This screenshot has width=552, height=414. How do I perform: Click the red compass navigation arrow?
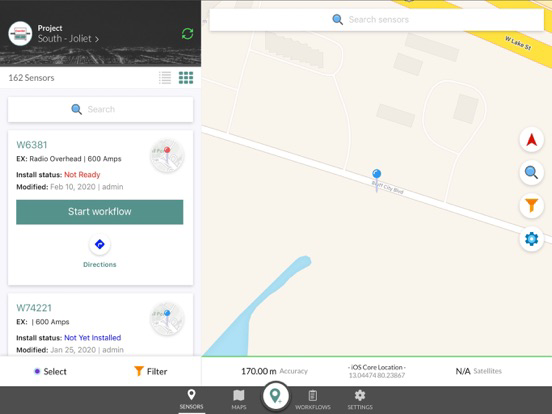pyautogui.click(x=532, y=140)
